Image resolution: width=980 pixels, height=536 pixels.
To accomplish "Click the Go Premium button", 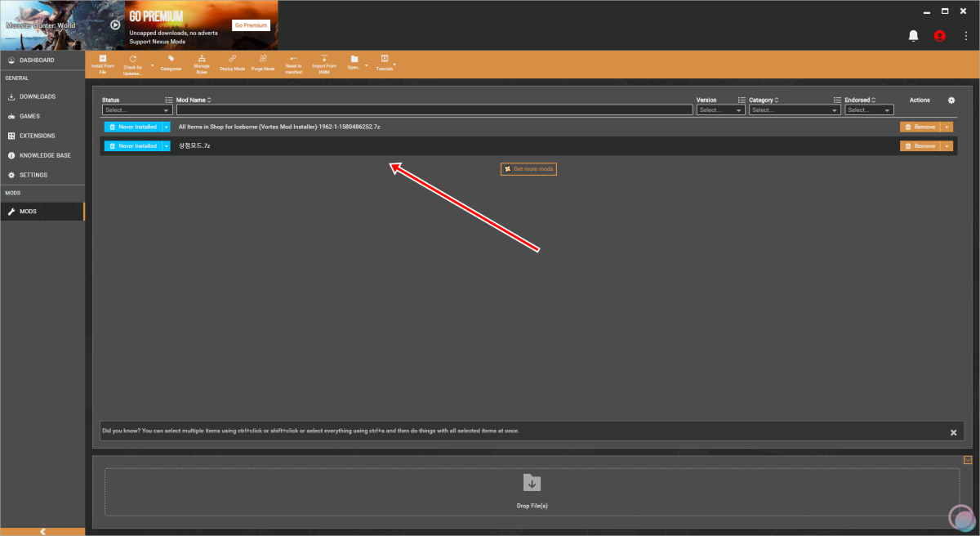I will (x=251, y=25).
